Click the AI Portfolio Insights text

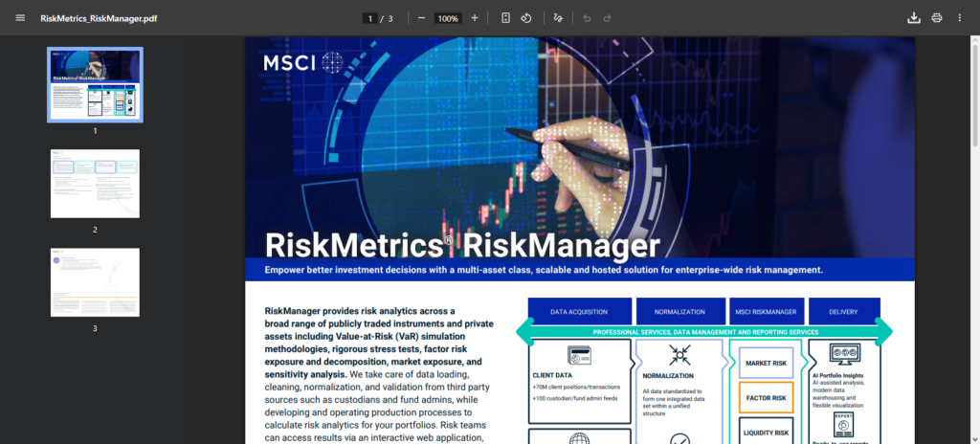pyautogui.click(x=838, y=376)
